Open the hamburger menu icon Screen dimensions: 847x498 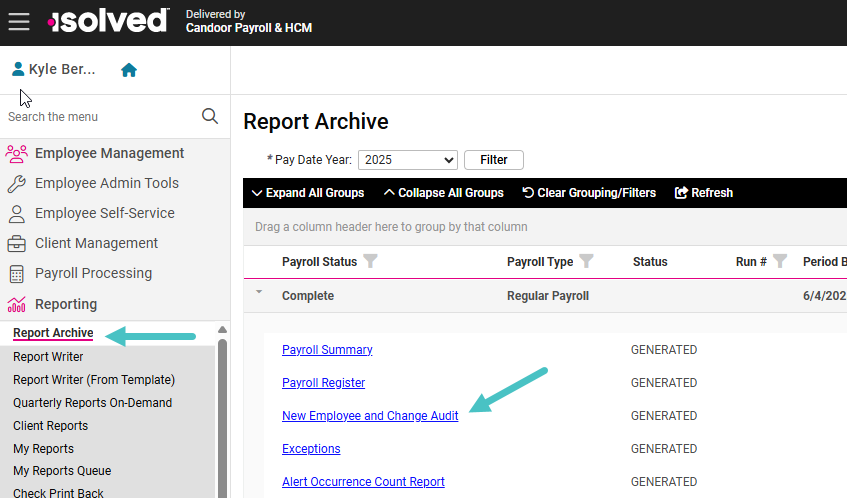[19, 22]
